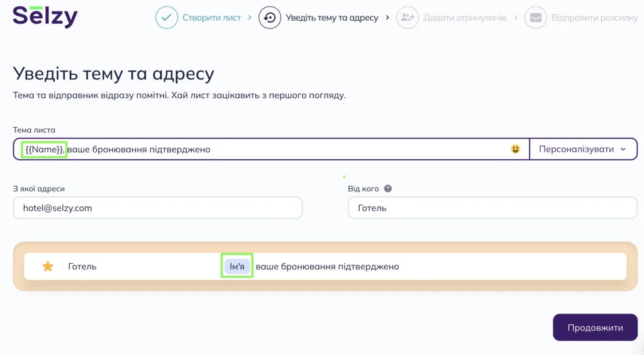Open the emoji picker in subject field

coord(515,149)
